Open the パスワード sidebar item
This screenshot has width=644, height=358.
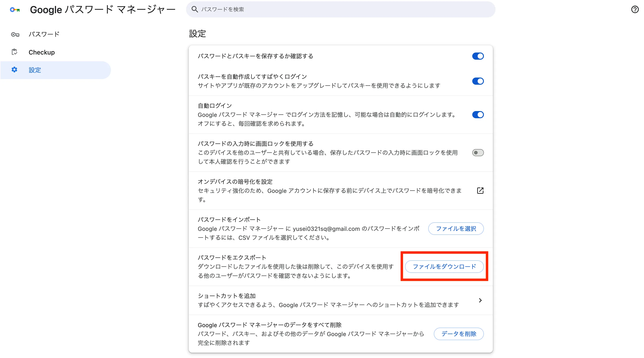[55, 34]
